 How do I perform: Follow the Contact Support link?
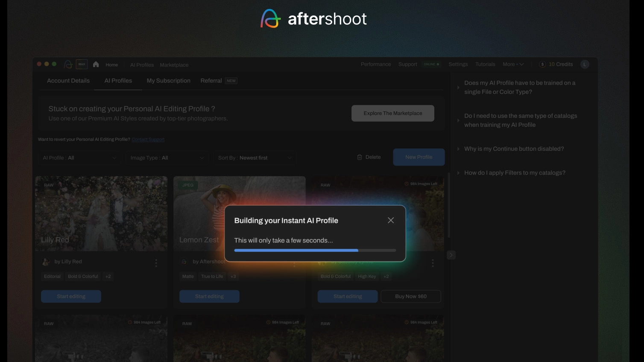click(x=148, y=140)
